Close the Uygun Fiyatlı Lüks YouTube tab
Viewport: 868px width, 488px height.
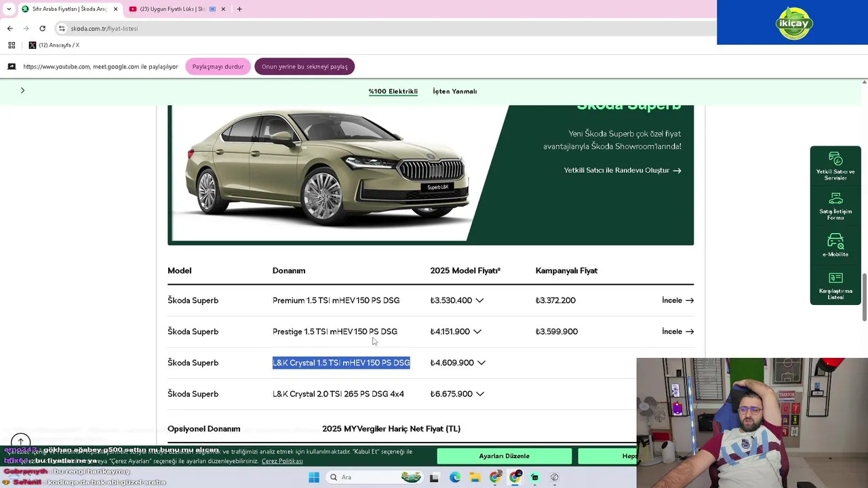point(223,9)
